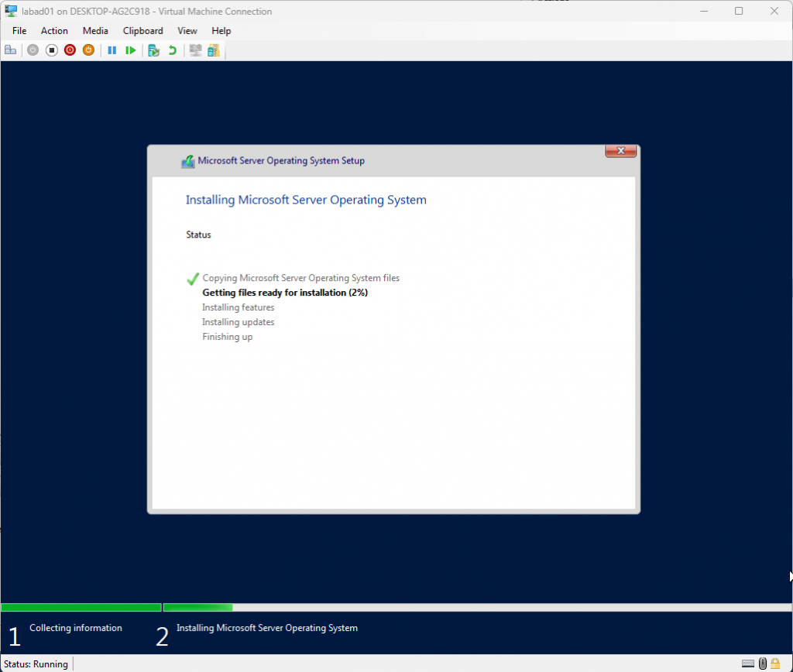Open the Media menu
793x672 pixels.
click(95, 31)
